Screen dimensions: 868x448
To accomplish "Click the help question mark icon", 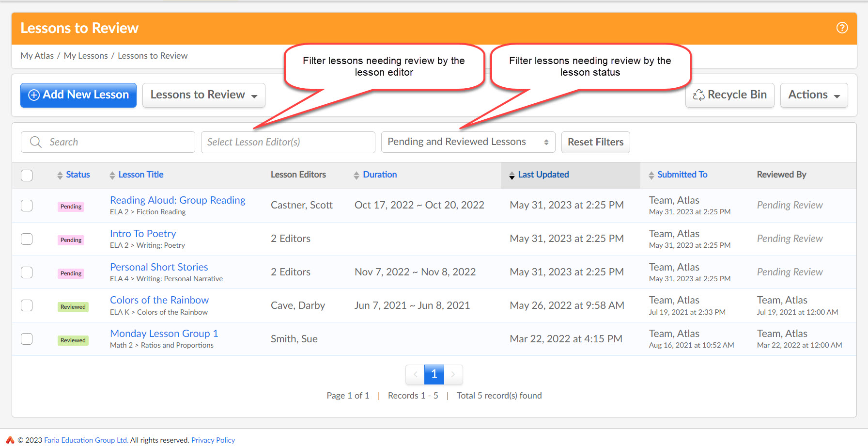I will point(842,28).
